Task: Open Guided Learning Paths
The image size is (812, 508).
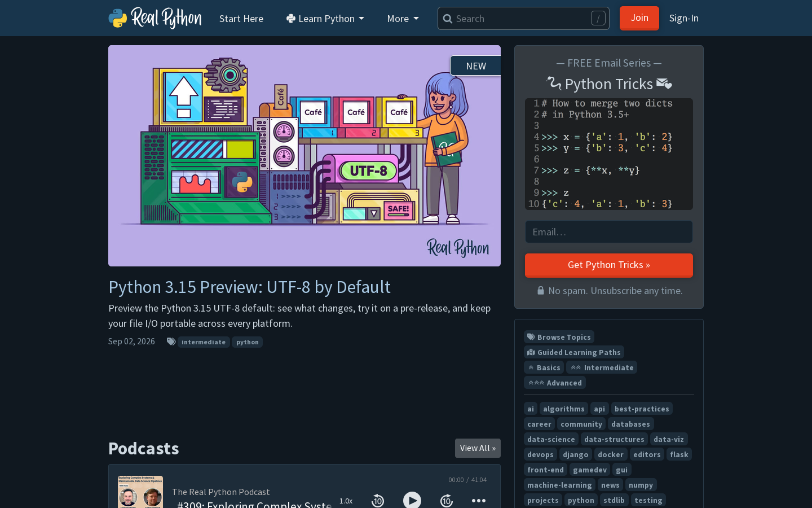Action: 574,352
